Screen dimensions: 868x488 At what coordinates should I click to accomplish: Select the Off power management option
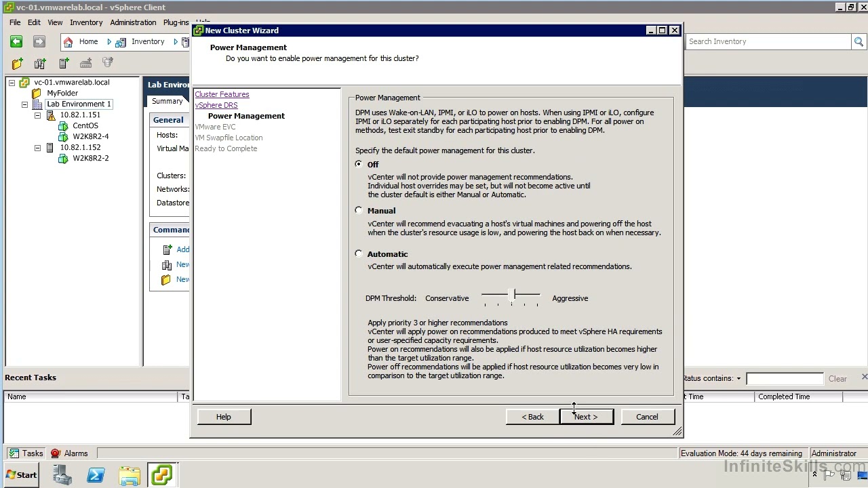[x=359, y=165]
